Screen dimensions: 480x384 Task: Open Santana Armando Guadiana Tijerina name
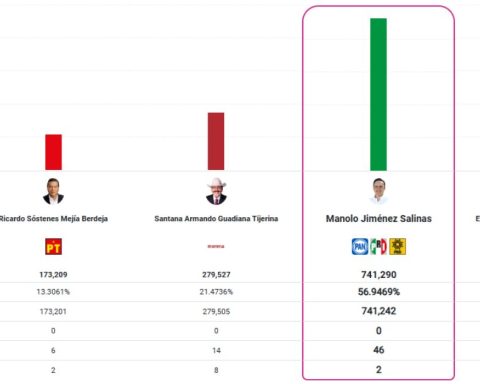[216, 219]
